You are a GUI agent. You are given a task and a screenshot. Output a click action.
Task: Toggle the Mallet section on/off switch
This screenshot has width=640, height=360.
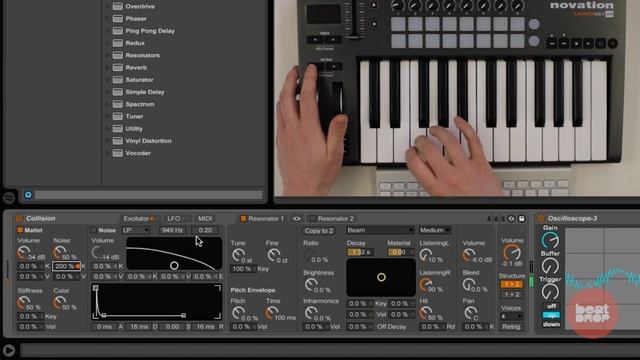[x=20, y=230]
